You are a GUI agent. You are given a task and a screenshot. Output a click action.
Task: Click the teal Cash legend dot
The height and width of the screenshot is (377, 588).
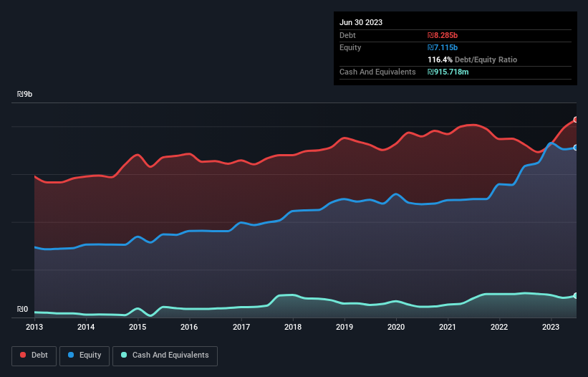click(124, 355)
